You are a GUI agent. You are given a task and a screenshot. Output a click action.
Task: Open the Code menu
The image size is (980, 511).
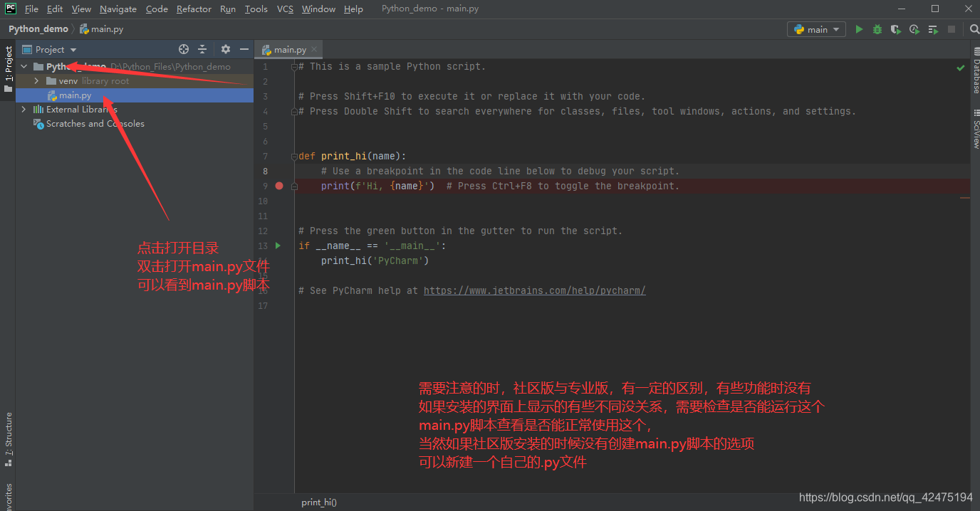tap(157, 9)
